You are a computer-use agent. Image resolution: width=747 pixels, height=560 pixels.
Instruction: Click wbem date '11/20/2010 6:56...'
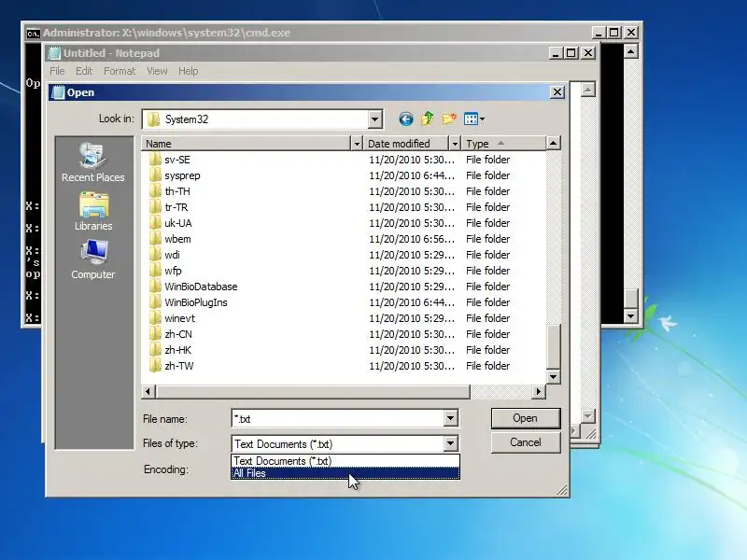412,239
